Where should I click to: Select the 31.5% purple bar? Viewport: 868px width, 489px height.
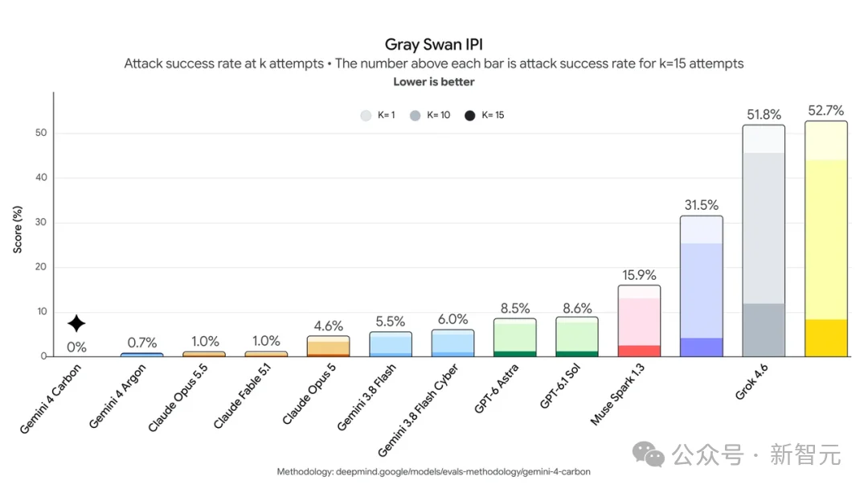click(702, 286)
